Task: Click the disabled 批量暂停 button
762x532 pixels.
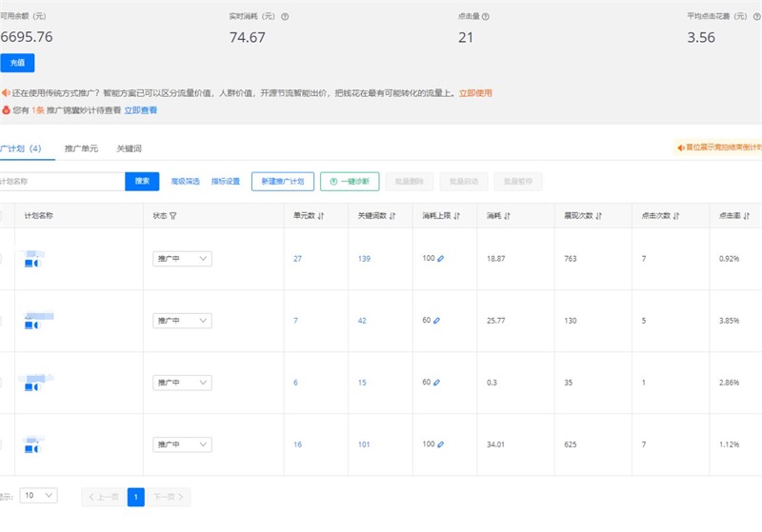Action: 518,181
